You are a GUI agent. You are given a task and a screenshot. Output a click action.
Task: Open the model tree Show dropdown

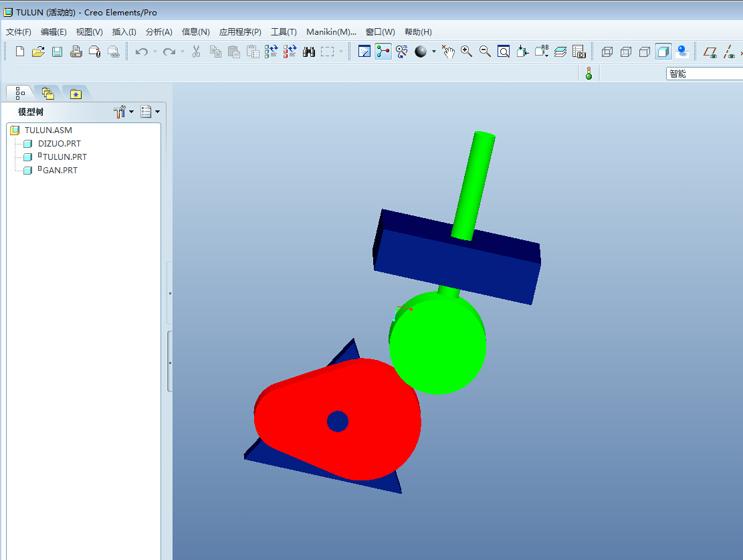(x=150, y=112)
